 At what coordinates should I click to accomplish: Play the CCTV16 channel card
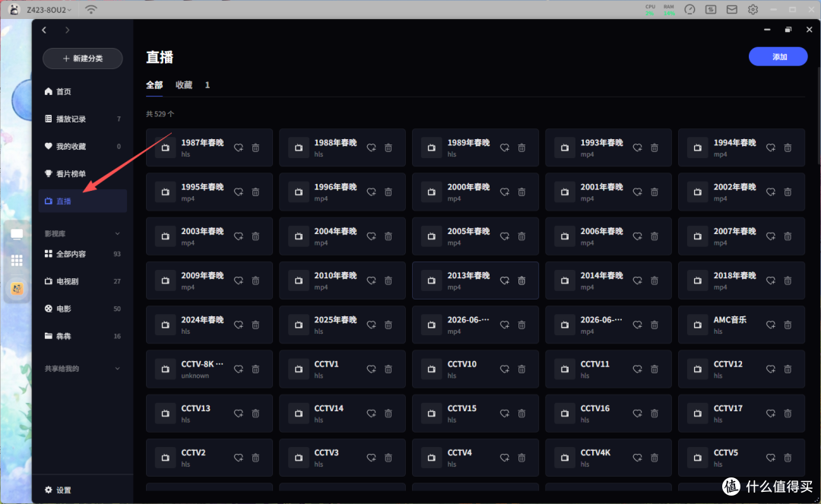tap(608, 414)
